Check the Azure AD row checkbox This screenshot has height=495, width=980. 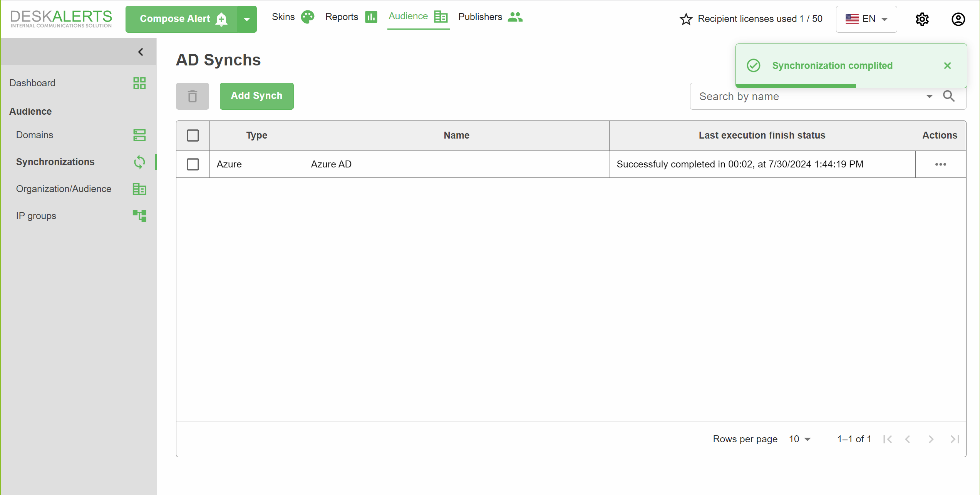pos(193,164)
